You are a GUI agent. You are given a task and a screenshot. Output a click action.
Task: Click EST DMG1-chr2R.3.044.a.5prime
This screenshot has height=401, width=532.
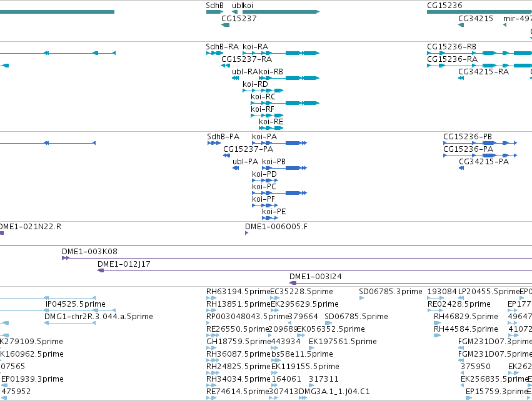tap(98, 317)
